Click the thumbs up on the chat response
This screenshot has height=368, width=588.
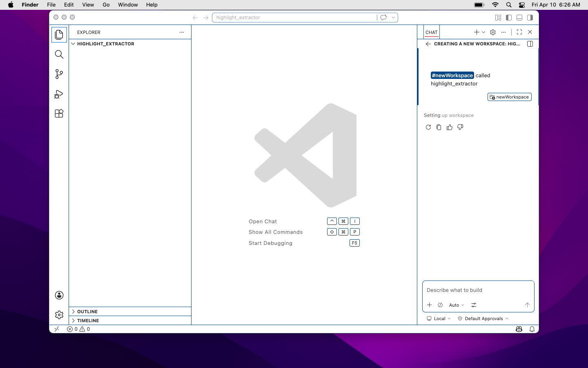point(449,127)
